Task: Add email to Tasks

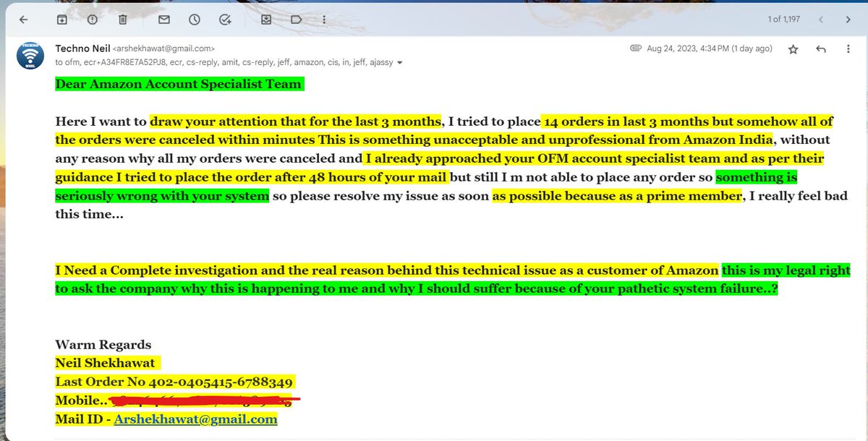Action: 225,20
